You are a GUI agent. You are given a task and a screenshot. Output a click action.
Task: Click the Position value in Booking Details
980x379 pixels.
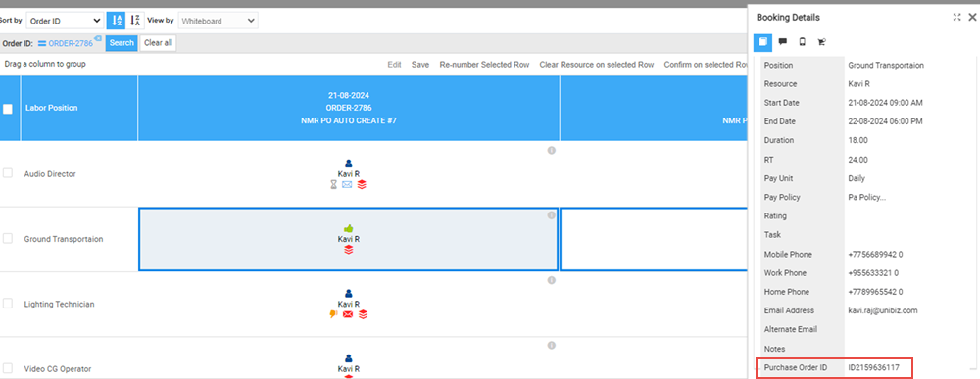tap(886, 65)
